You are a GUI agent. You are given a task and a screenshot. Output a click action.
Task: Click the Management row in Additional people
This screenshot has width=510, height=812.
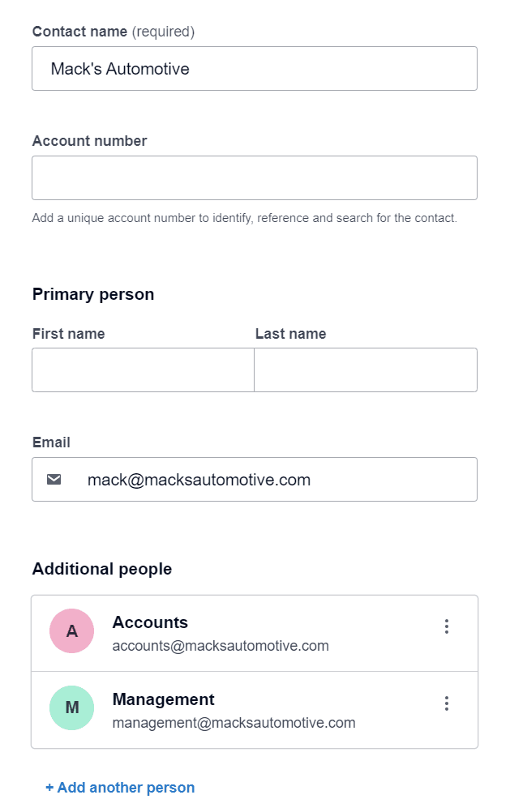click(243, 709)
